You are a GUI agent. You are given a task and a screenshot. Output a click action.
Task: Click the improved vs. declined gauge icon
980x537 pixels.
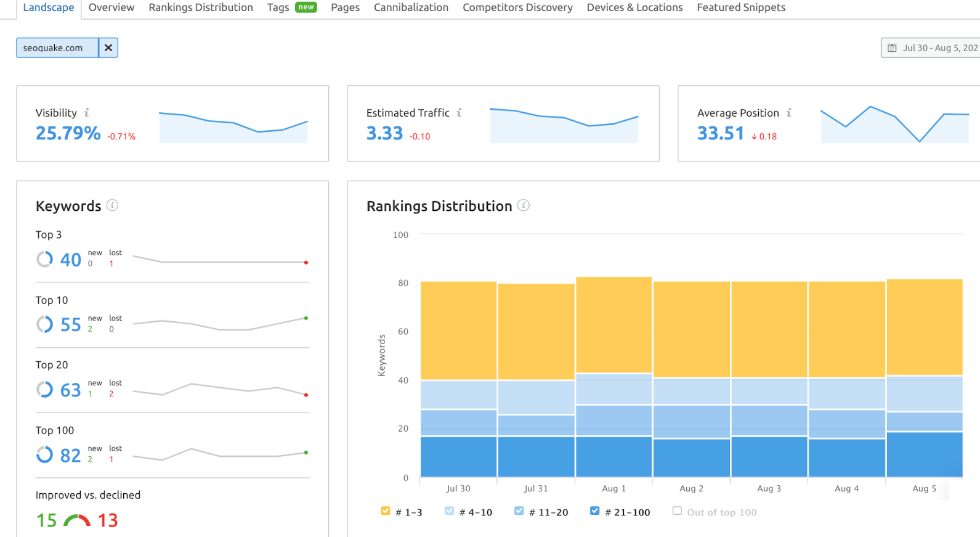click(x=77, y=521)
